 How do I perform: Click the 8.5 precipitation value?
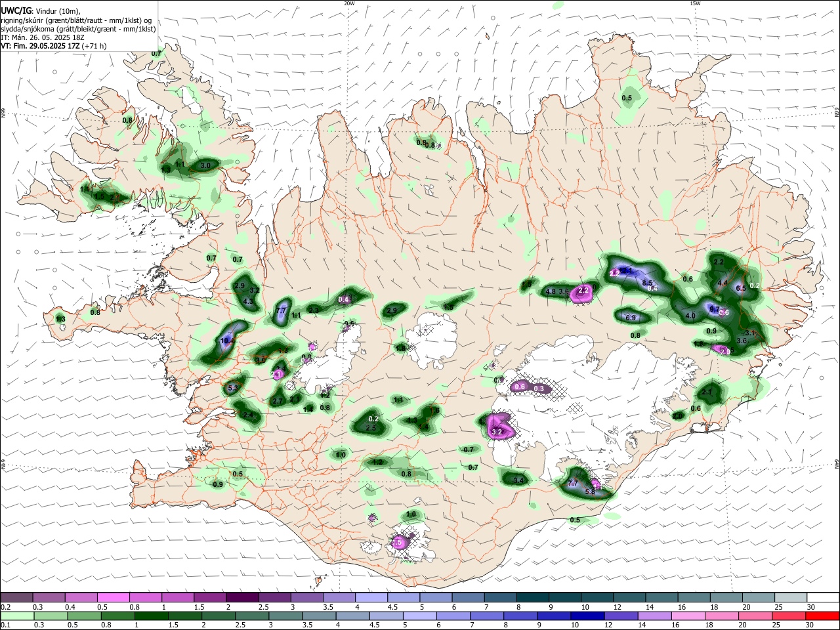pos(647,283)
